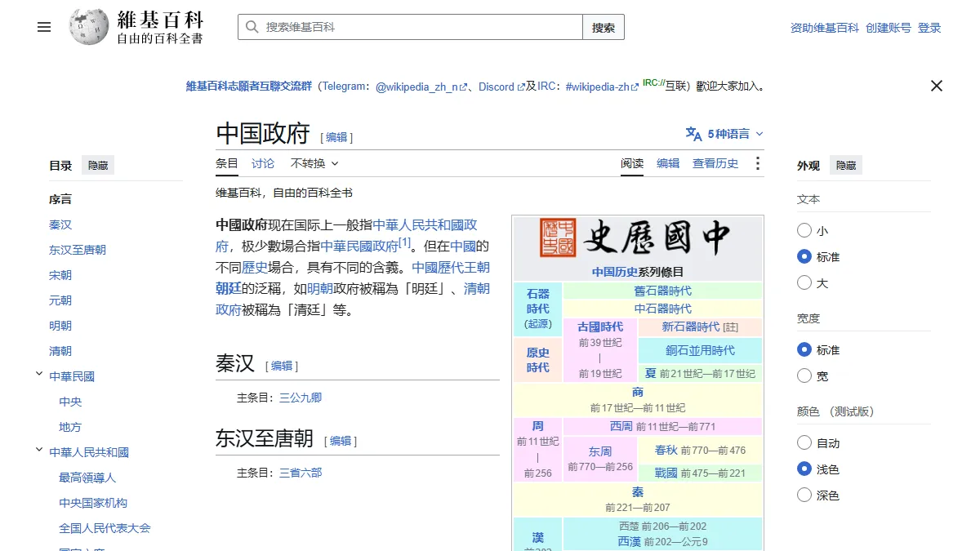Open 中石器時代 in history infobox
Image resolution: width=980 pixels, height=551 pixels.
(662, 309)
